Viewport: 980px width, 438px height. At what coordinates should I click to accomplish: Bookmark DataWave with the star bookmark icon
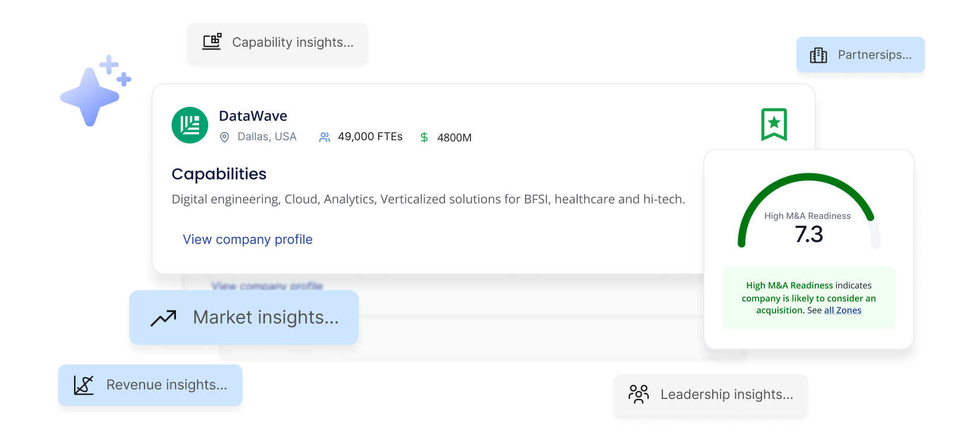click(774, 124)
